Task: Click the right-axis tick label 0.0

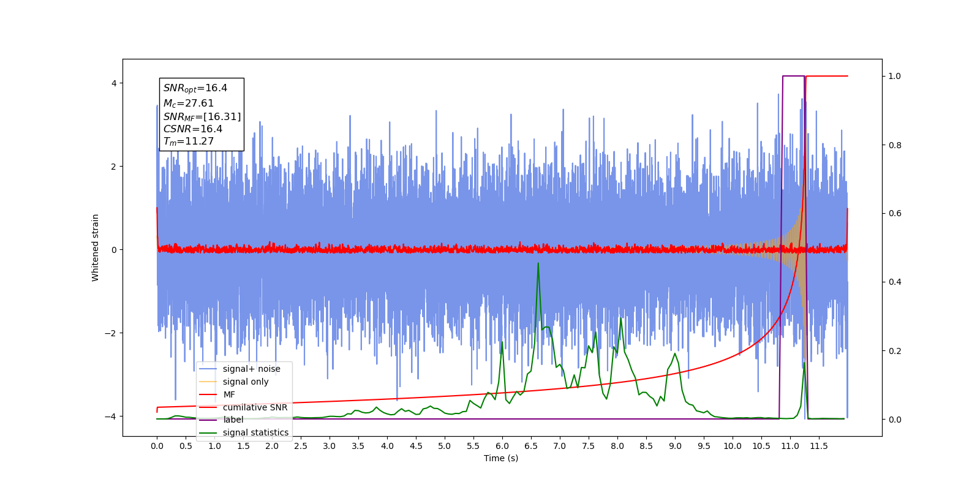Action: coord(895,420)
